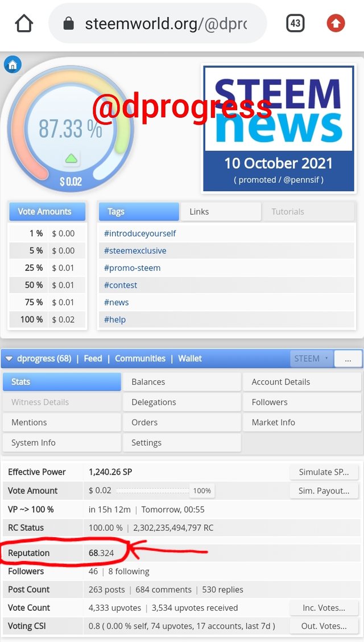This screenshot has width=364, height=642.
Task: Switch to the Links tab
Action: [x=221, y=212]
